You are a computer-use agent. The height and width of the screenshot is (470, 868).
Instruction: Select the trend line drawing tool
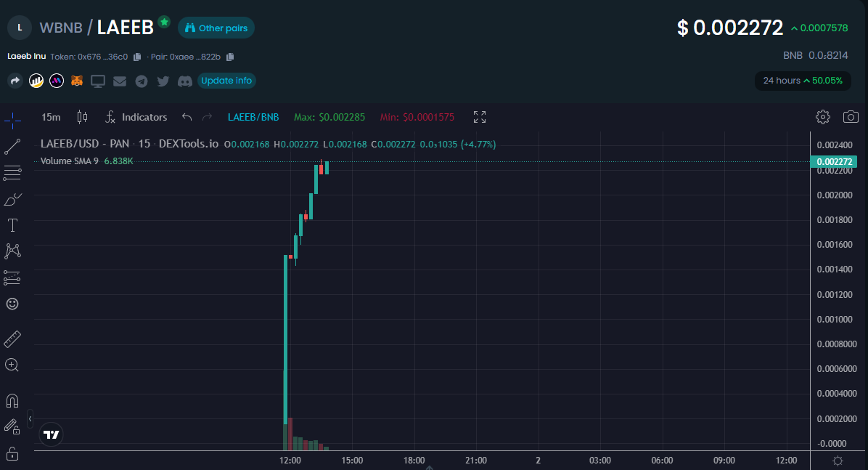[x=12, y=146]
